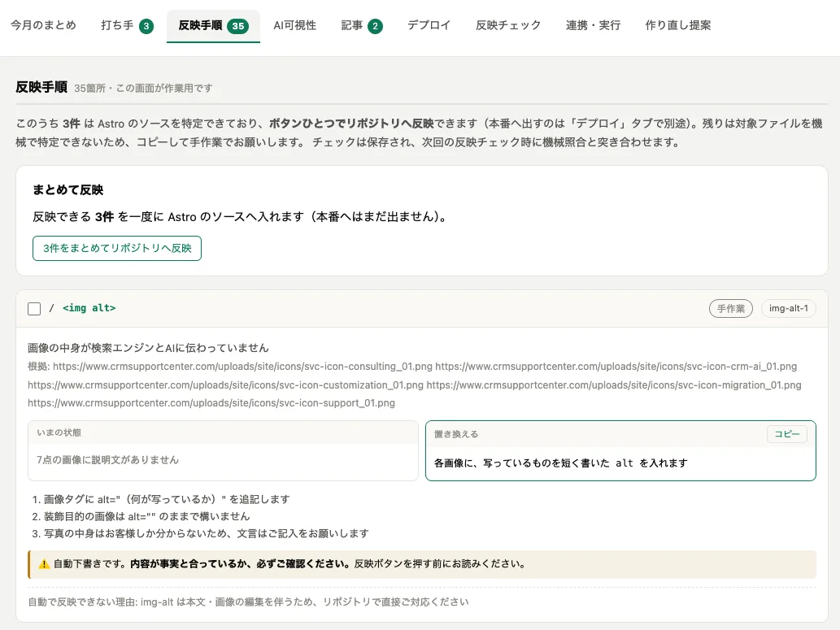Open the 連携・実行 tab
This screenshot has width=840, height=630.
[593, 25]
